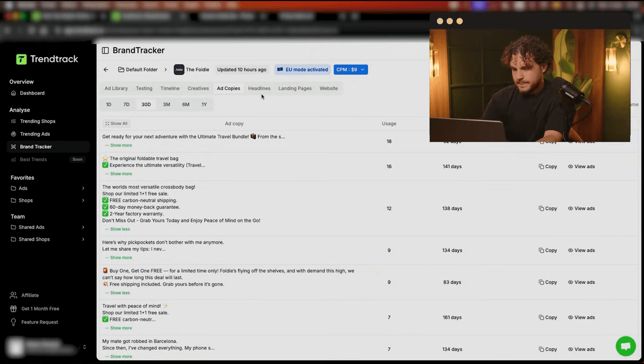The width and height of the screenshot is (644, 364).
Task: Open Brand Tracker in the sidebar
Action: (49, 147)
